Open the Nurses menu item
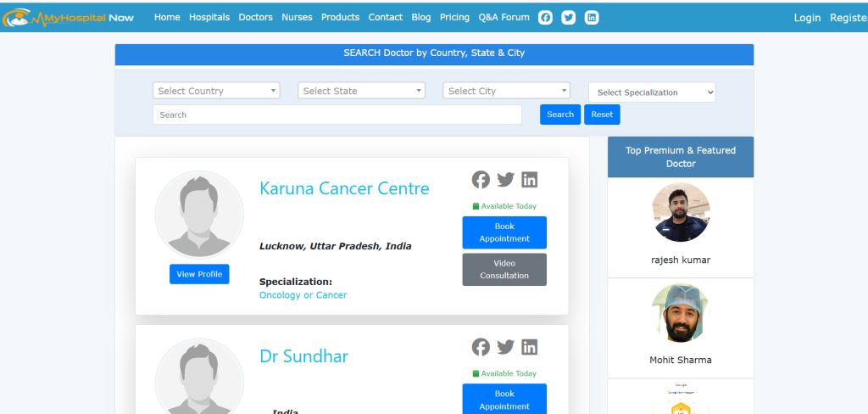This screenshot has height=414, width=868. click(x=297, y=17)
